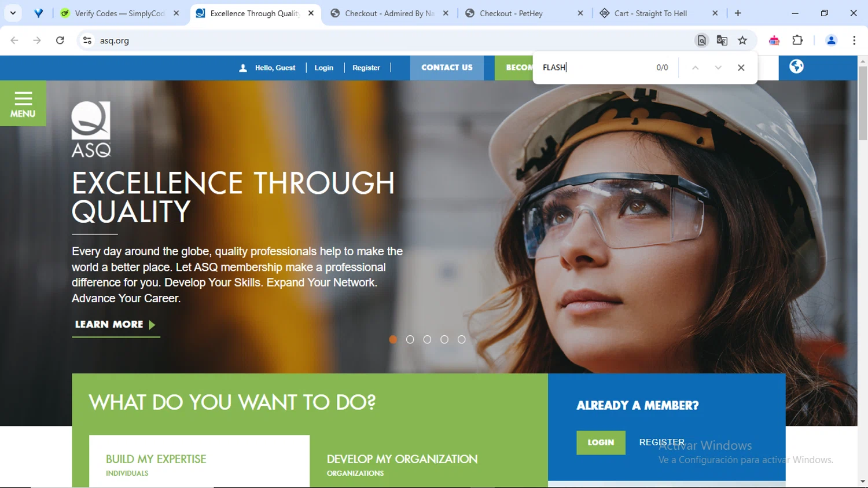Click the CONTACT US button
868x488 pixels.
(447, 68)
